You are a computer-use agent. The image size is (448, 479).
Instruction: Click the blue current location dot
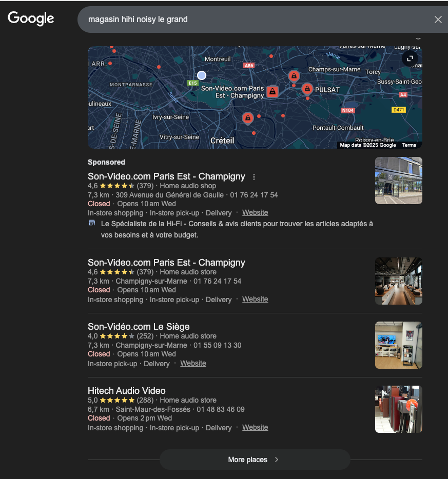point(202,75)
